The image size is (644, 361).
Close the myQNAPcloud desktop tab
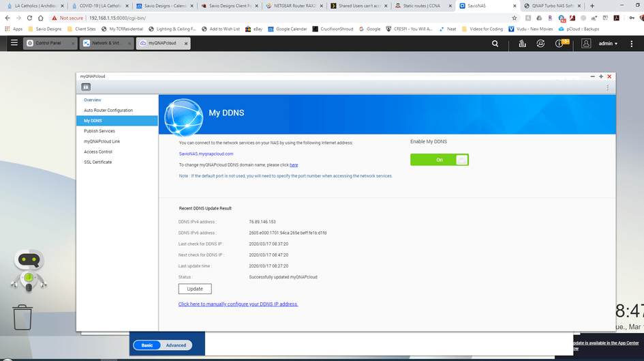186,43
